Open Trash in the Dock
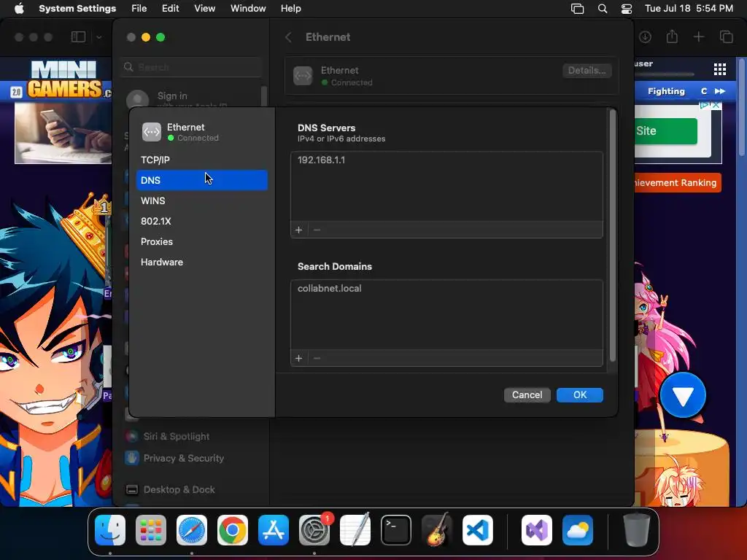This screenshot has height=560, width=747. [x=637, y=530]
